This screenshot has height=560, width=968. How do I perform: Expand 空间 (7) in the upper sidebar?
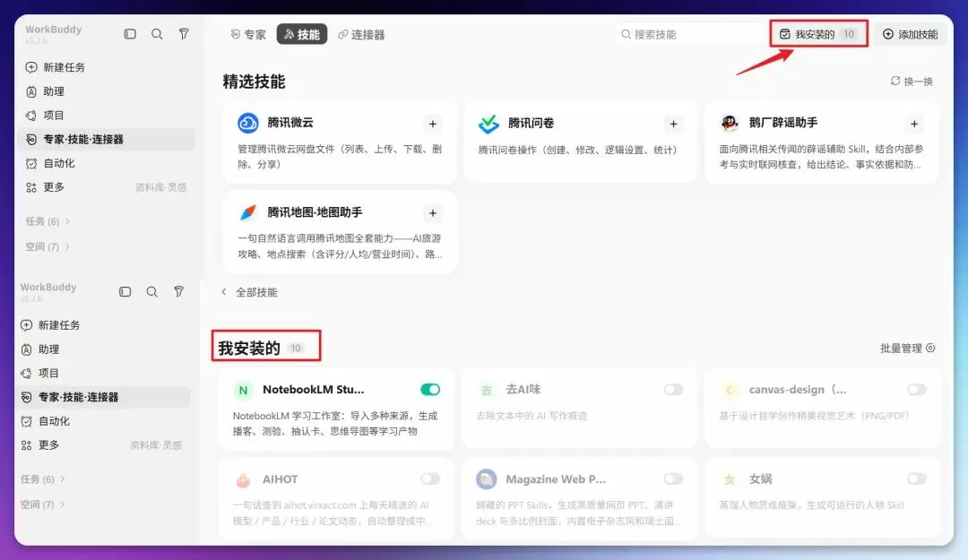tap(48, 247)
